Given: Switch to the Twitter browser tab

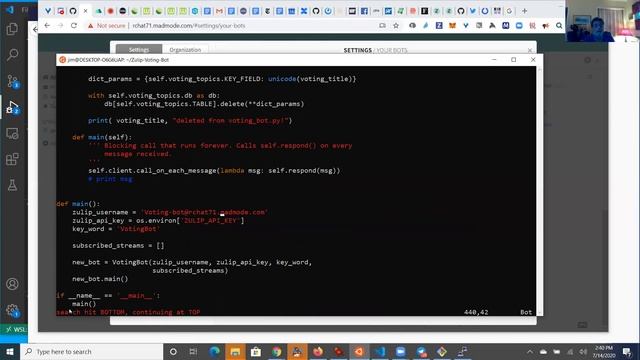Looking at the screenshot, I should (x=473, y=11).
